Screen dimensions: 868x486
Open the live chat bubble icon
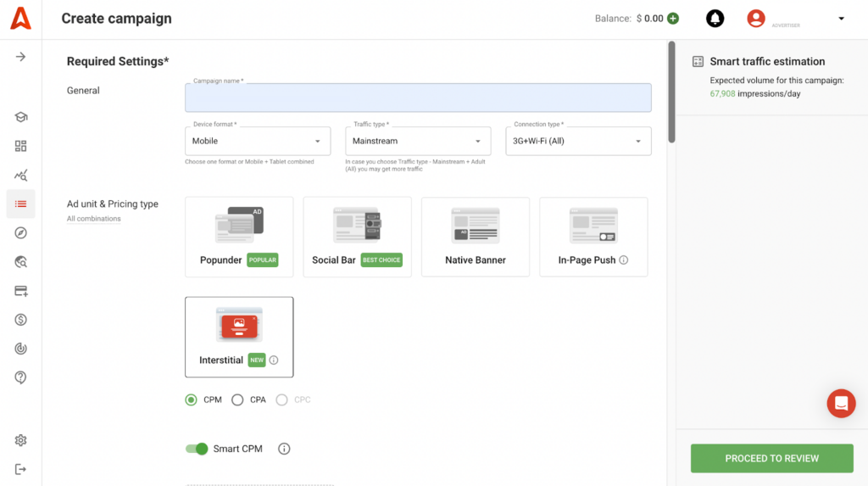tap(841, 404)
